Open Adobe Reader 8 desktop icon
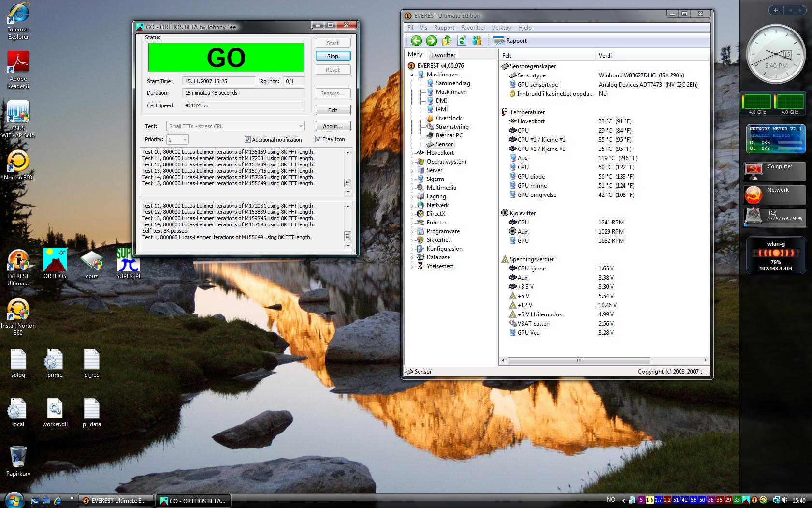 pos(18,70)
